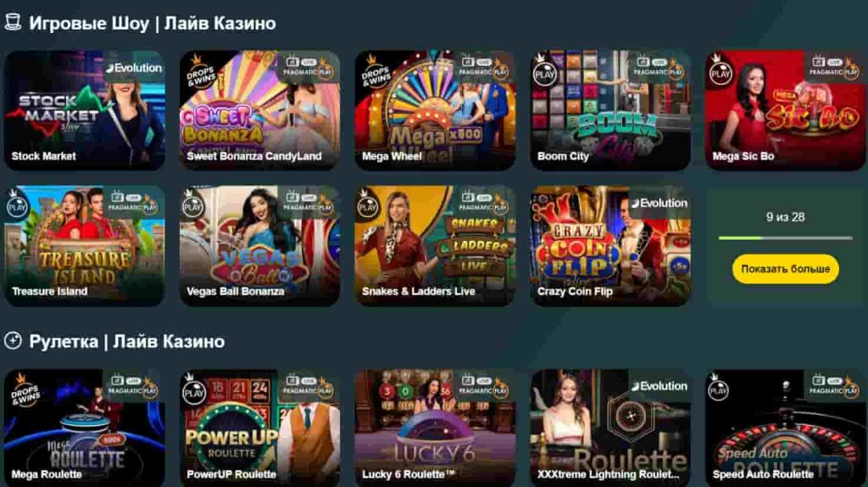Open the Lucky 6 Roulette game tile
The width and height of the screenshot is (868, 487).
coord(435,428)
